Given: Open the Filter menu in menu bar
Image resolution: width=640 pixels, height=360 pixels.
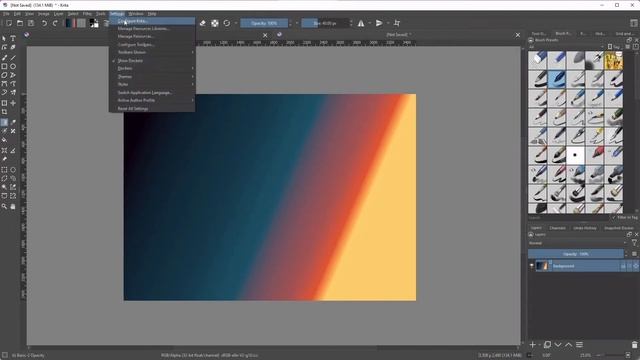Looking at the screenshot, I should (87, 13).
